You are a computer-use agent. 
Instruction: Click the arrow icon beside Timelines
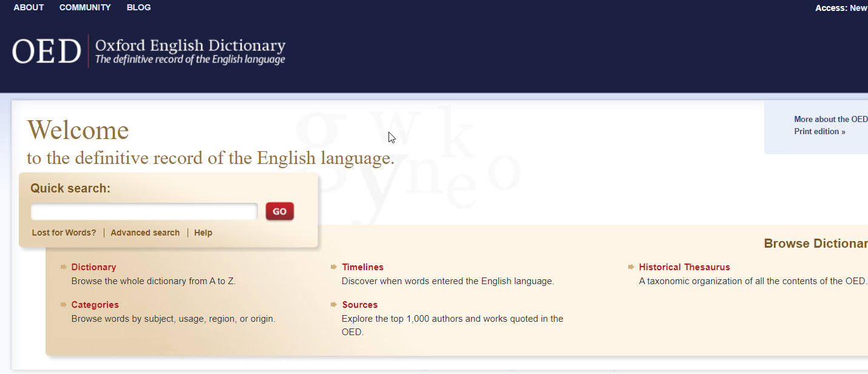point(334,267)
